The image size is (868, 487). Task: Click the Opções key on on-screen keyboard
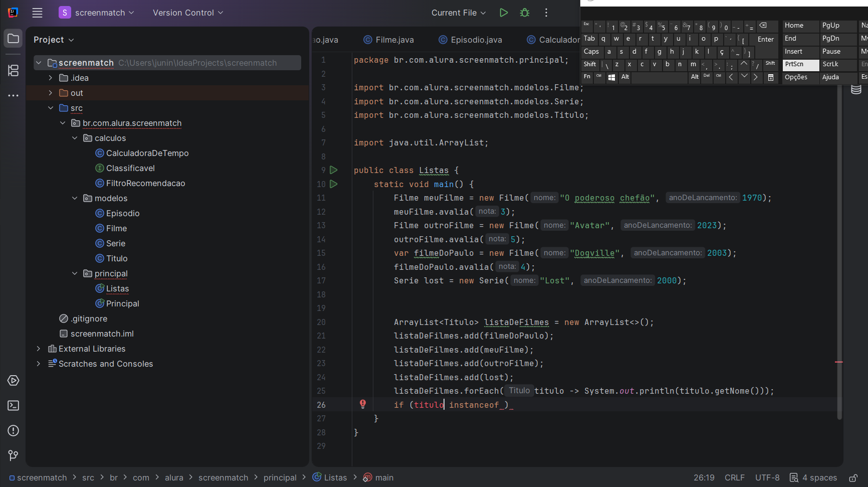[796, 77]
